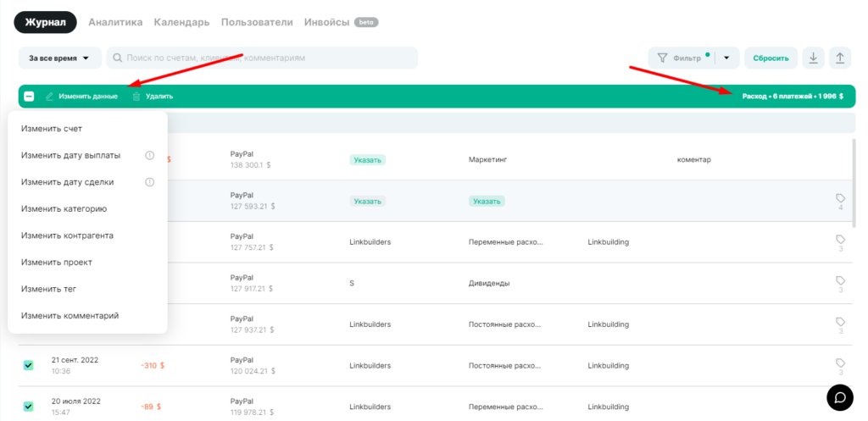Click Linkbuilders counterparty in -89 $ row
Screen dimensions: 868x421
(370, 407)
